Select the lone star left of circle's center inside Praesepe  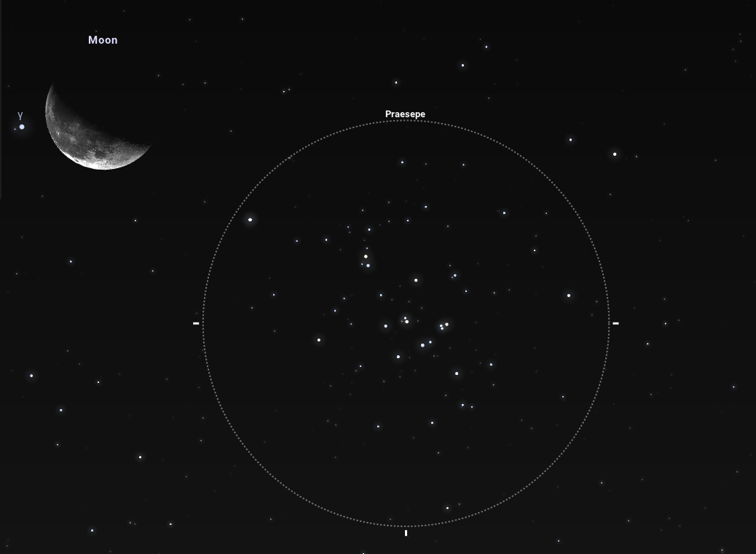tap(318, 340)
